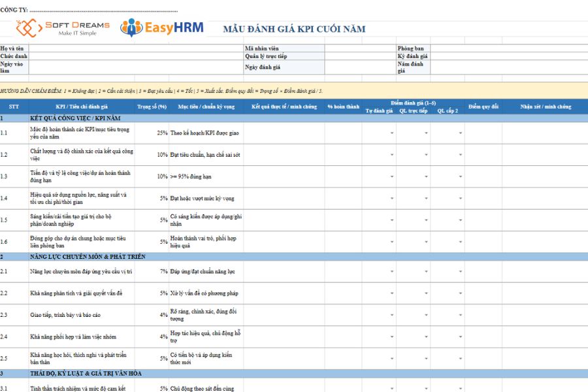The width and height of the screenshot is (588, 392).
Task: Click Điểm quy đổi cell for row 2.1
Action: (x=483, y=272)
